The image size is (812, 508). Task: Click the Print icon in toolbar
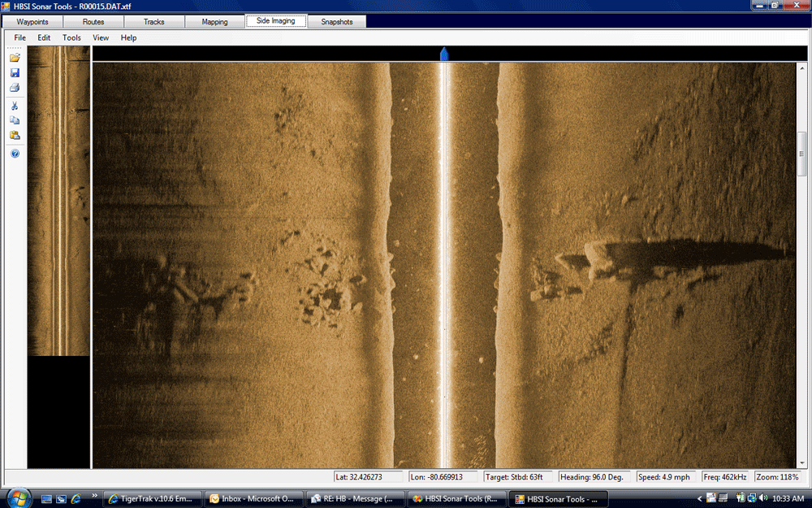click(x=15, y=88)
